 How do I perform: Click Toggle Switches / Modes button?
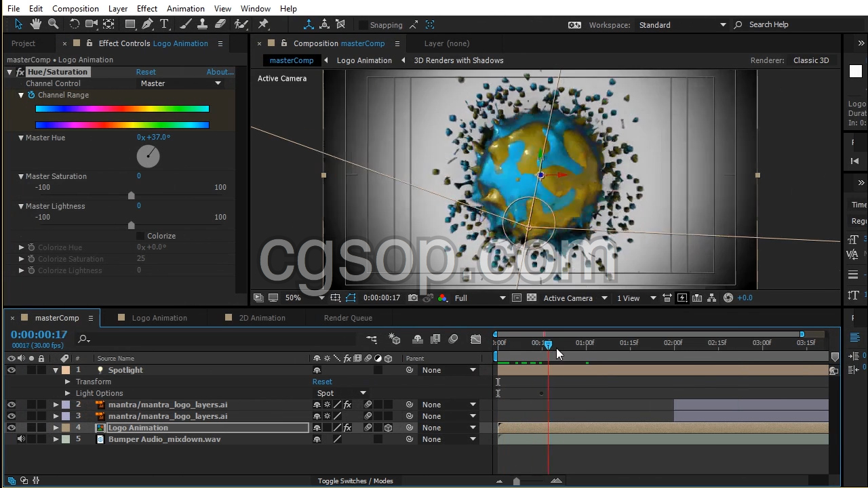coord(355,481)
